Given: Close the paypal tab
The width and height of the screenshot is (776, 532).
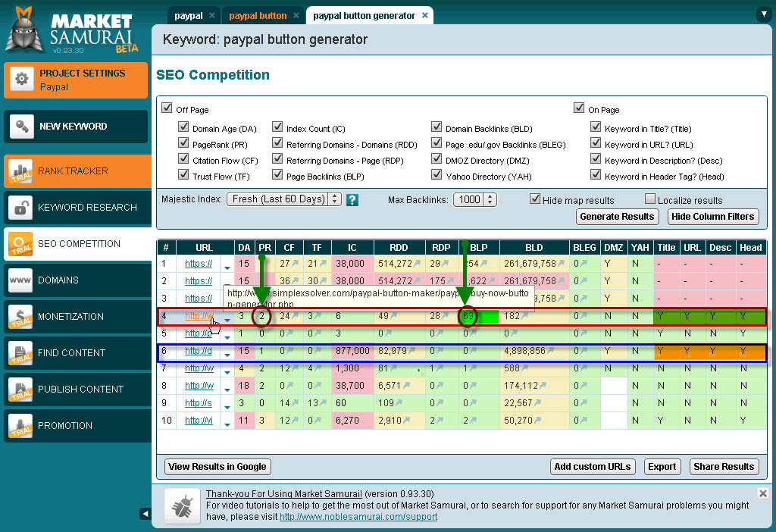Looking at the screenshot, I should [212, 15].
